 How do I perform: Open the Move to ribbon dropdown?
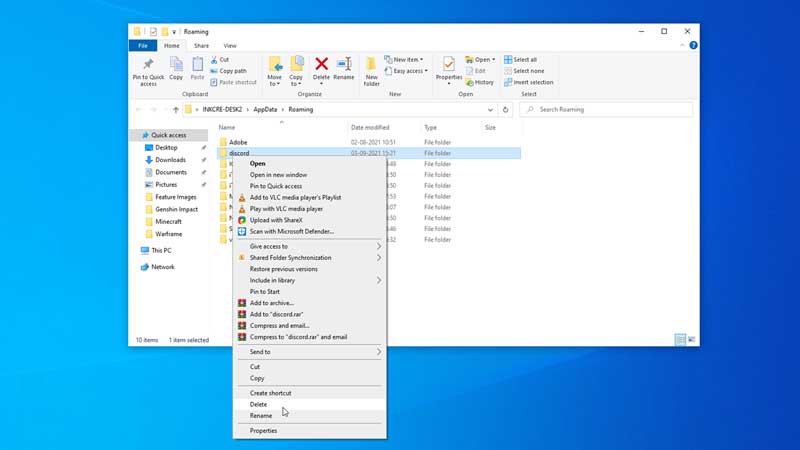(x=274, y=71)
